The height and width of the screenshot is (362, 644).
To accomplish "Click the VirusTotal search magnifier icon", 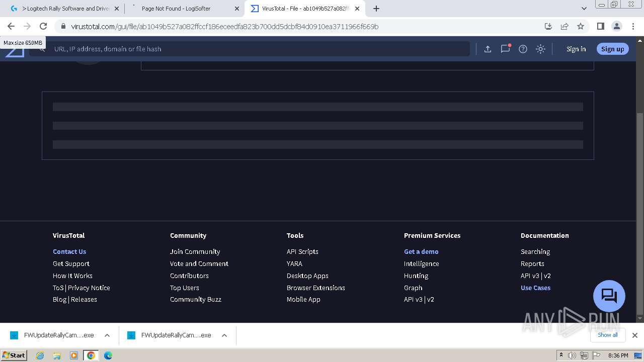I will (x=42, y=49).
